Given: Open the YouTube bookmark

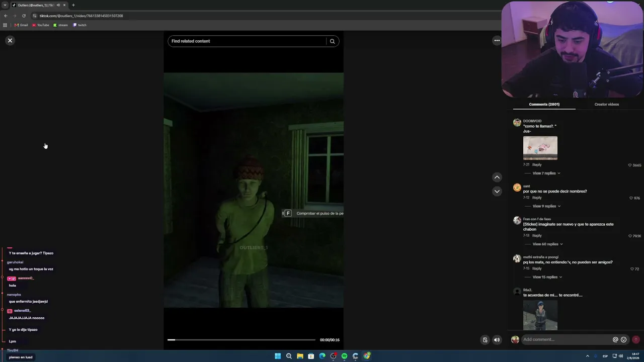Looking at the screenshot, I should click(41, 25).
